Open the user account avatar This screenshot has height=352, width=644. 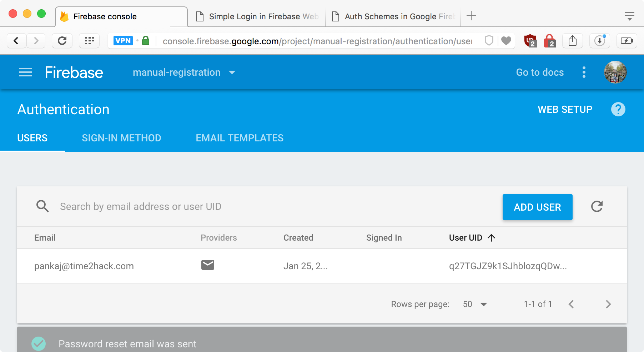615,72
